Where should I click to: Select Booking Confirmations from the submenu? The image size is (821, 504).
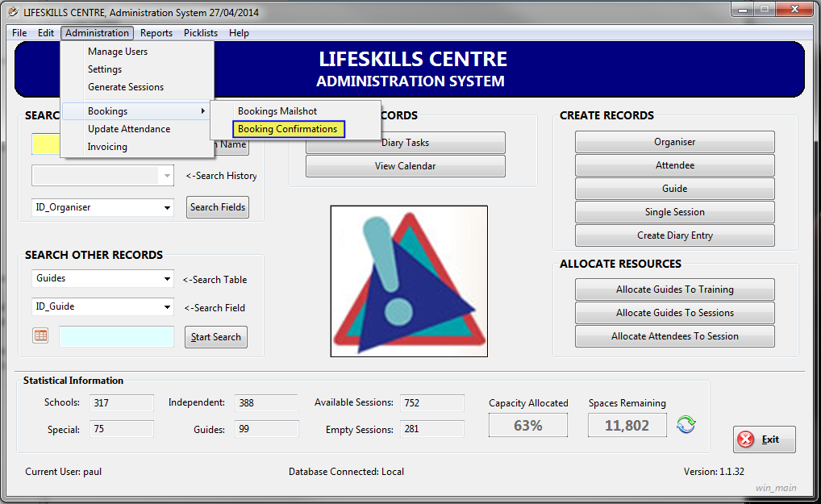pyautogui.click(x=288, y=129)
